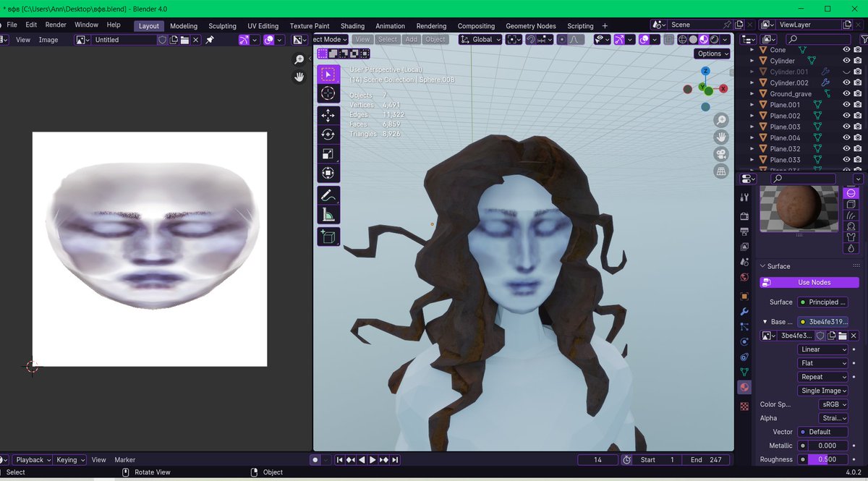Open sRGB color space dropdown
The width and height of the screenshot is (868, 481).
833,404
